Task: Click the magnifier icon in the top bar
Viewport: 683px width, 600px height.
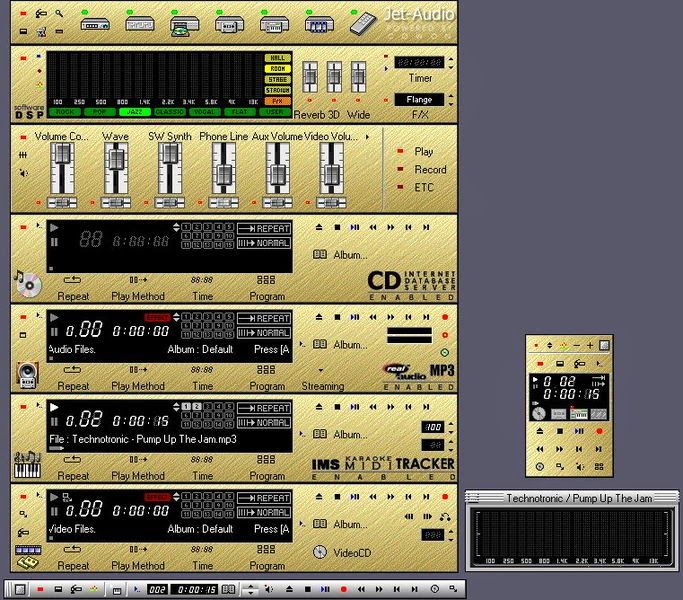Action: (x=59, y=14)
